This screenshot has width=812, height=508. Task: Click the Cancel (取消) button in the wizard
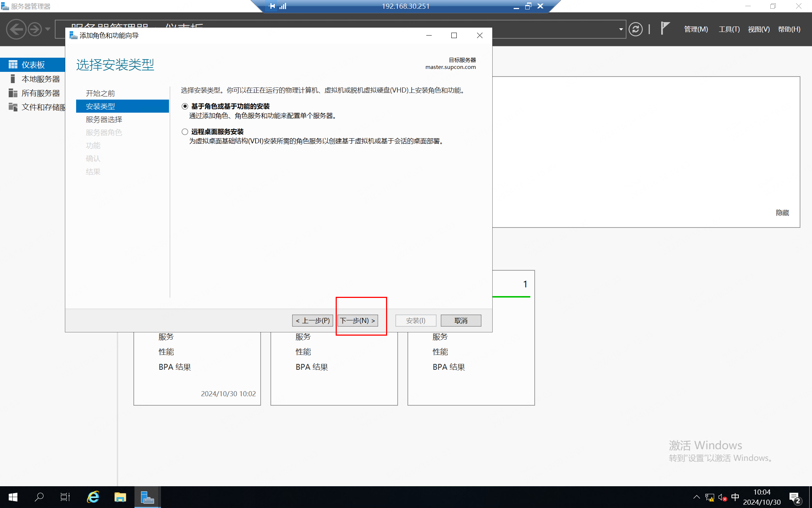[x=461, y=320]
